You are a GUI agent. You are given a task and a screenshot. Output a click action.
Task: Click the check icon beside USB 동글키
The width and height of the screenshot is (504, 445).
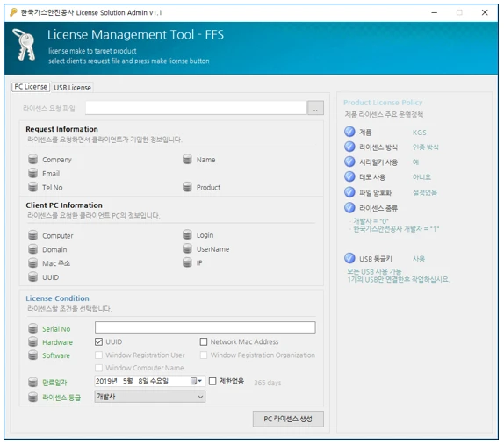350,258
